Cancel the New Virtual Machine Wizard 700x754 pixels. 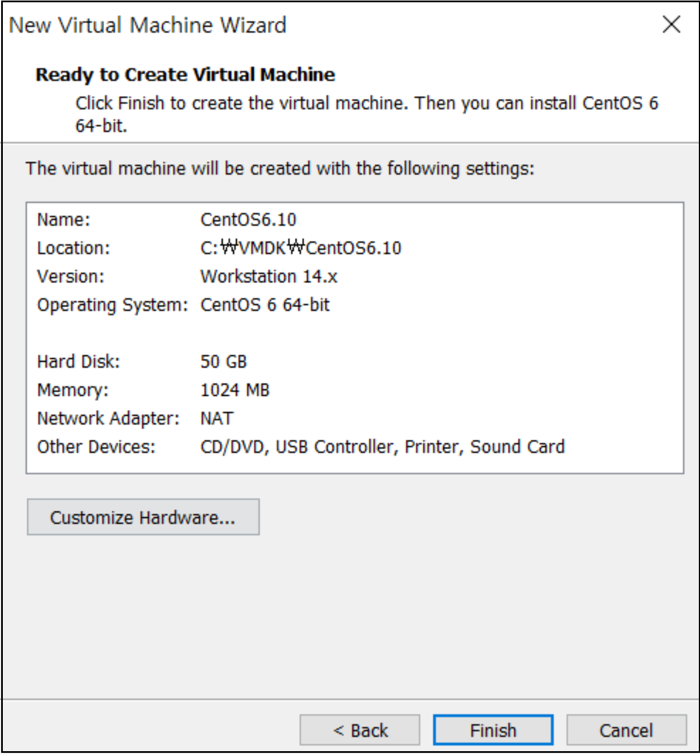626,730
